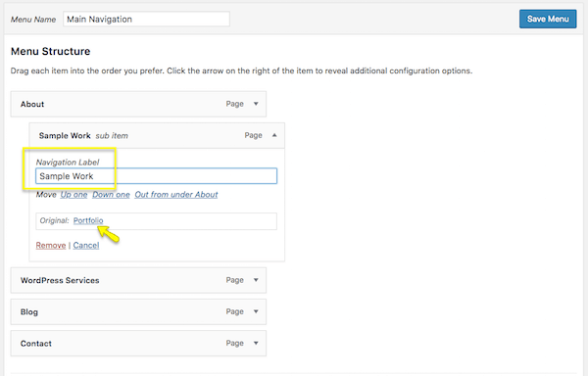588x376 pixels.
Task: Expand the Contact menu item arrow
Action: coord(256,343)
